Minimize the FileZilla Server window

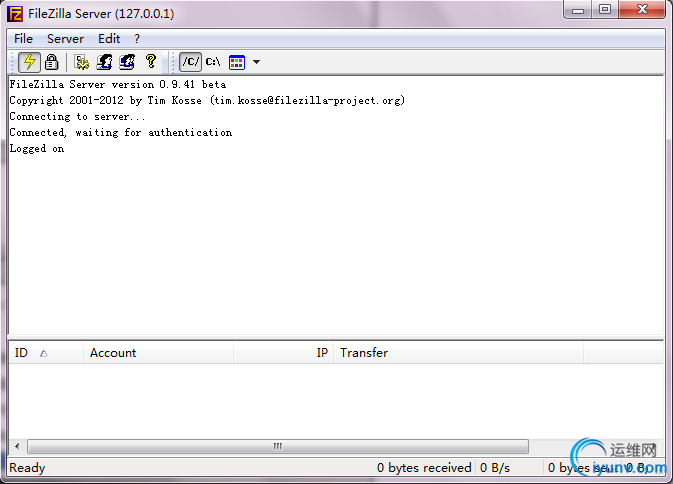[578, 10]
